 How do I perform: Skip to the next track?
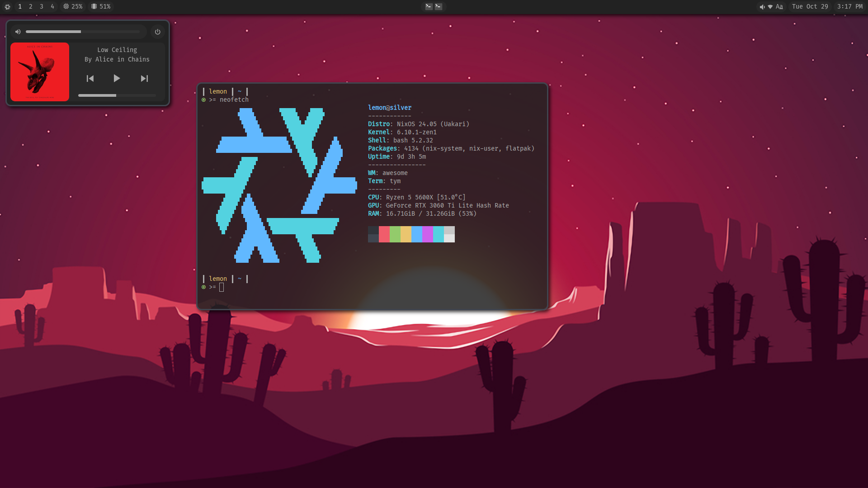144,79
